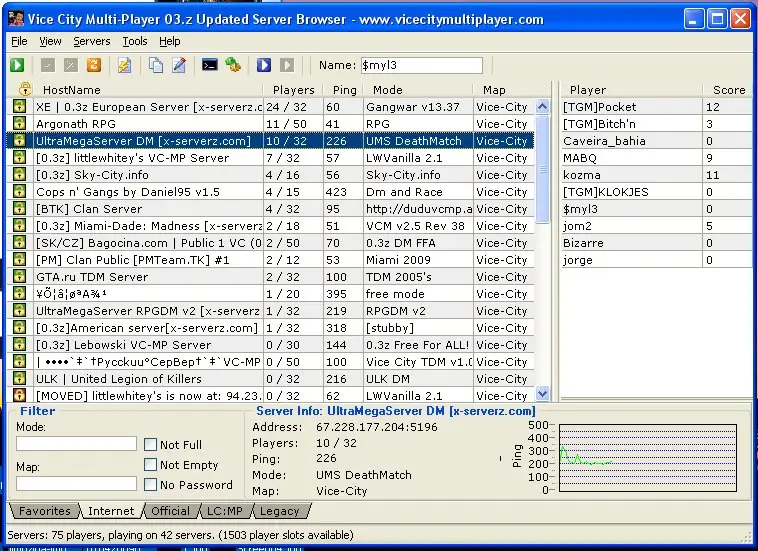The height and width of the screenshot is (551, 758).
Task: Select the Argonath RPG server row
Action: [x=271, y=124]
